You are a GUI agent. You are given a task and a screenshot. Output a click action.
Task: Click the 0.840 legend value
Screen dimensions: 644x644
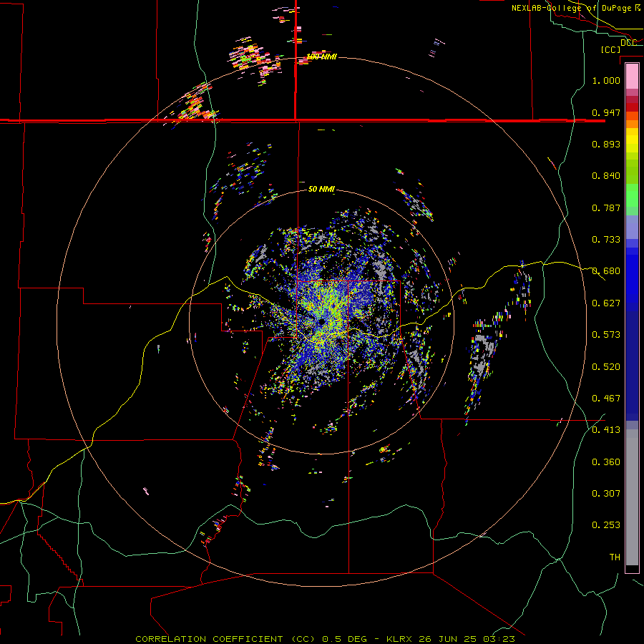[x=606, y=176]
